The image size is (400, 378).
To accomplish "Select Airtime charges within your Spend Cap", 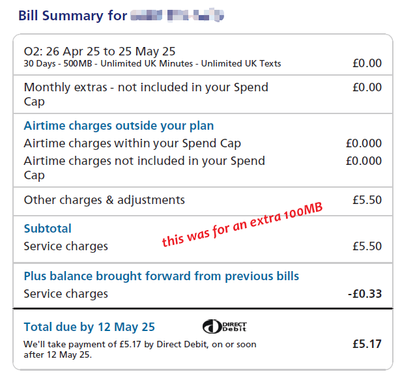I will [x=132, y=143].
